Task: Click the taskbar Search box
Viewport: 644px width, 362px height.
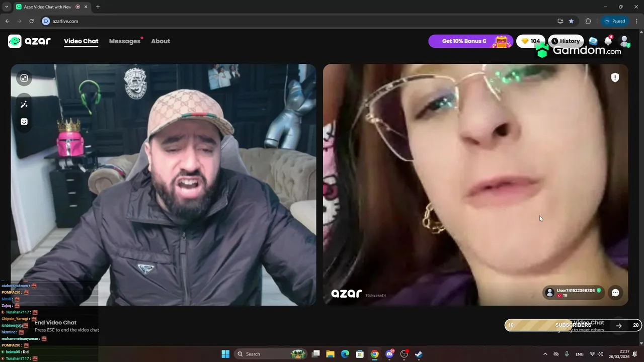Action: [x=270, y=354]
